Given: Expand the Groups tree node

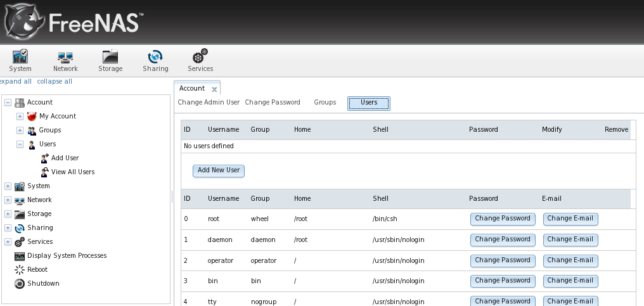Looking at the screenshot, I should [x=20, y=131].
